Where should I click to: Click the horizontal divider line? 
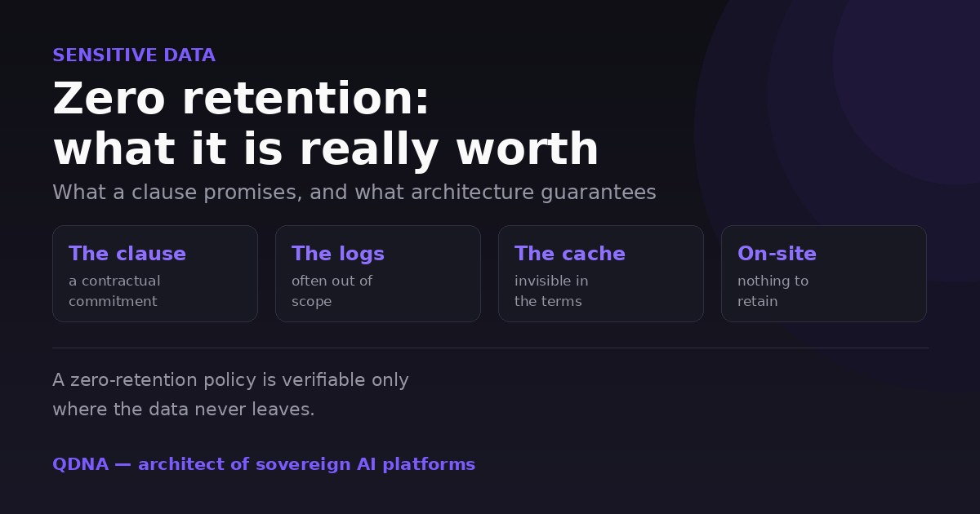point(490,348)
